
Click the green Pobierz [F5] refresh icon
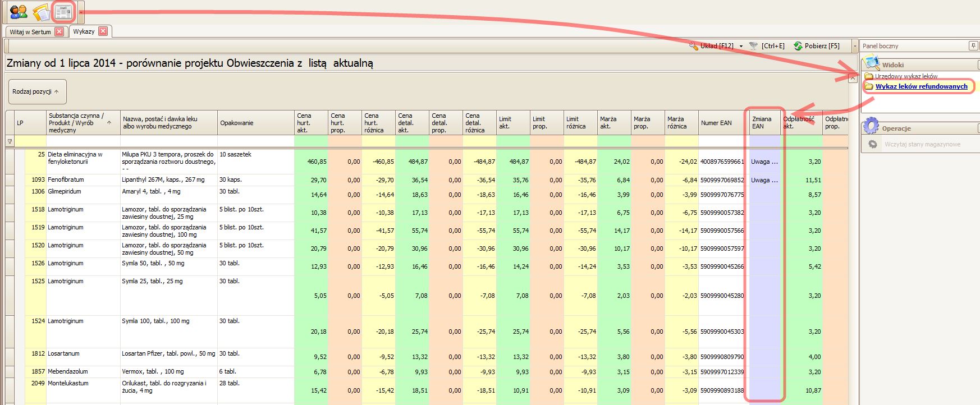click(798, 46)
